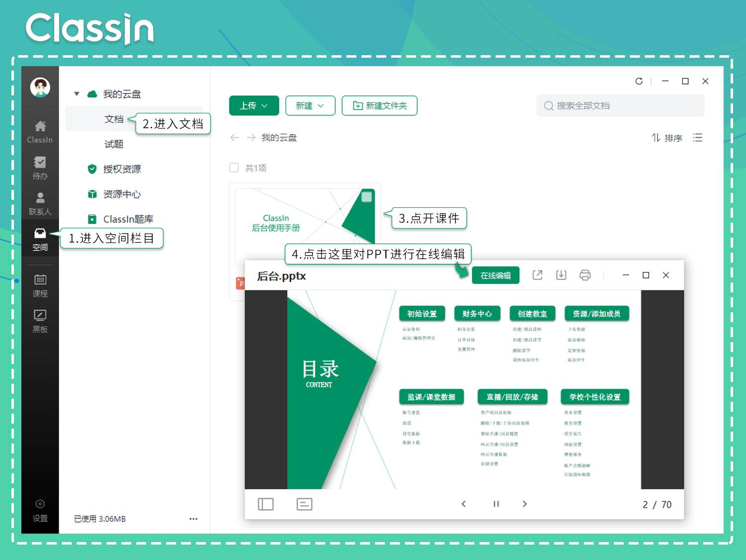This screenshot has width=746, height=560.
Task: Click the refresh icon in title bar
Action: (x=639, y=81)
